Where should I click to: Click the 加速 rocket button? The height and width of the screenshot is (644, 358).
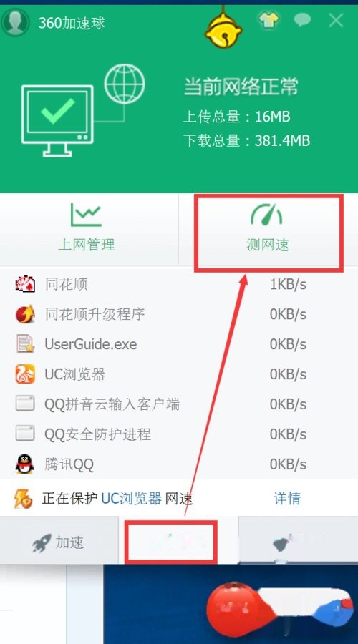[x=59, y=542]
